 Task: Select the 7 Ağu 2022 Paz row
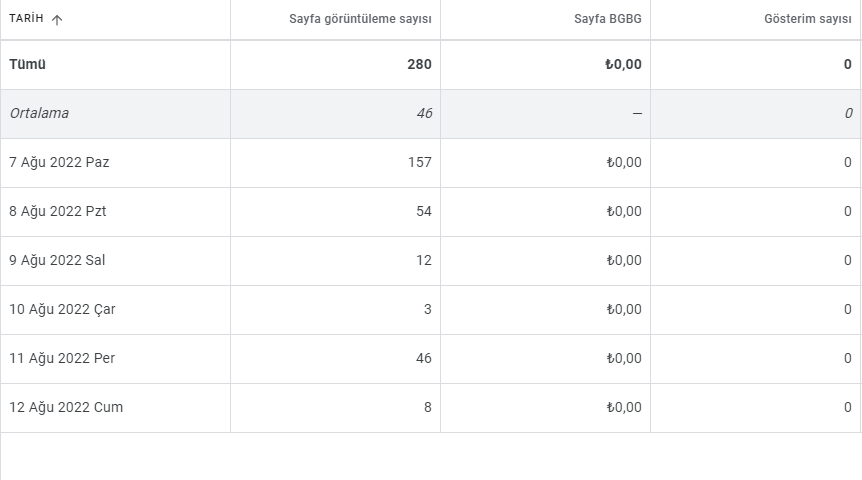[x=430, y=163]
